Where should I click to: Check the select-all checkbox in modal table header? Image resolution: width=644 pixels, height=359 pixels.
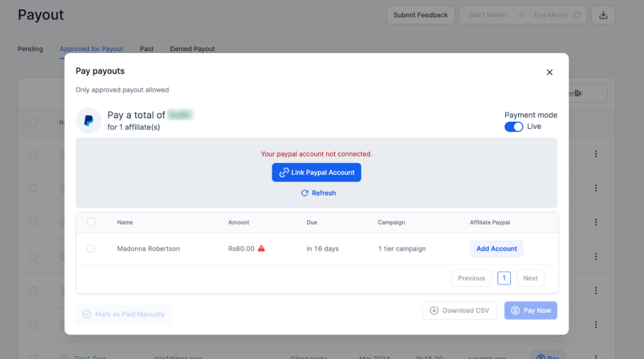point(91,222)
